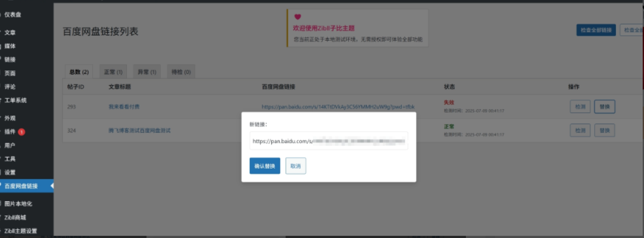Switch to the 正常 (1) tab
This screenshot has height=238, width=644.
[113, 72]
